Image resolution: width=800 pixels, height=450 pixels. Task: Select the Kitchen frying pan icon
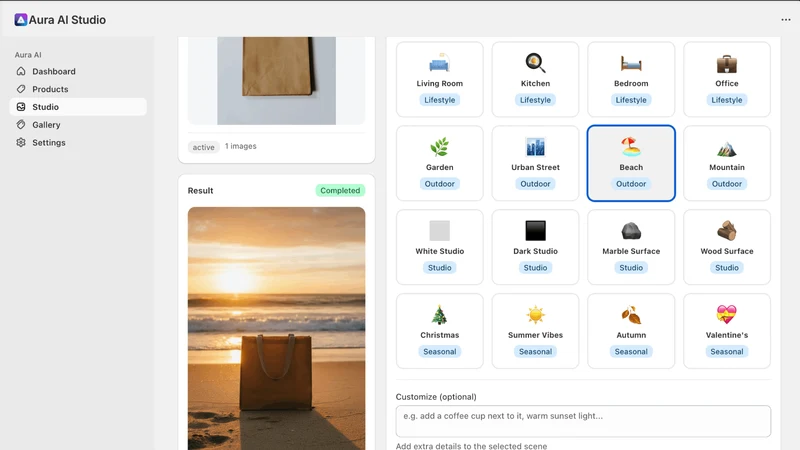pyautogui.click(x=535, y=64)
